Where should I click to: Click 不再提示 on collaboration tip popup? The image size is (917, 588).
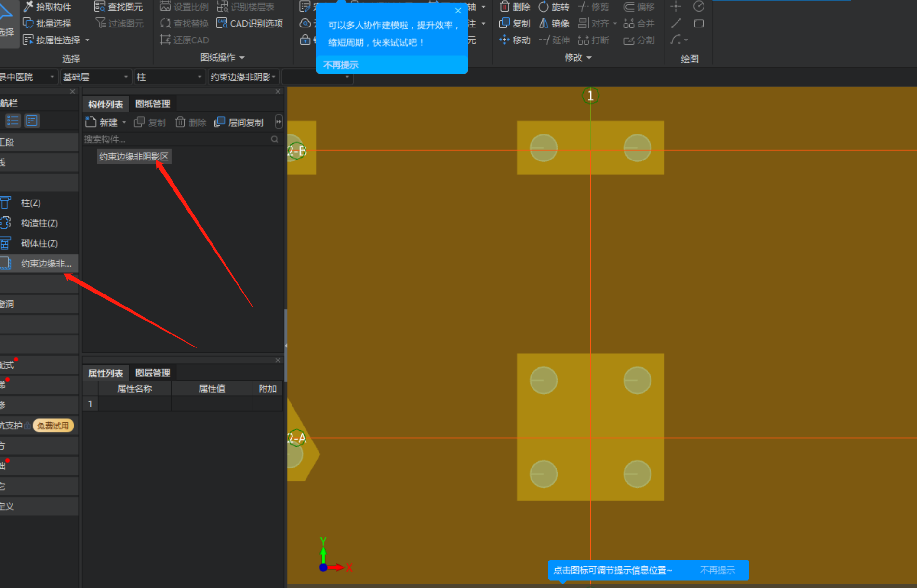click(341, 65)
